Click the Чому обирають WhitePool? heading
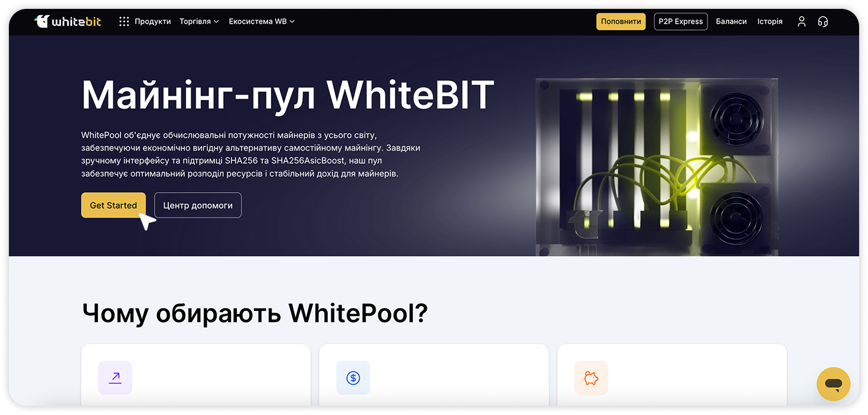Screen dimensions: 868x415 [254, 313]
